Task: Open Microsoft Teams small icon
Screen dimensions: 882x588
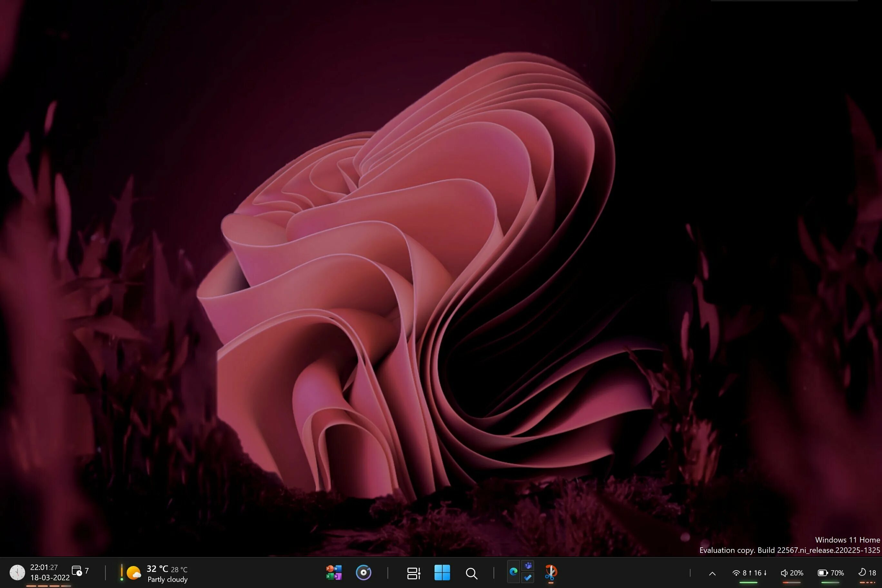Action: [528, 566]
